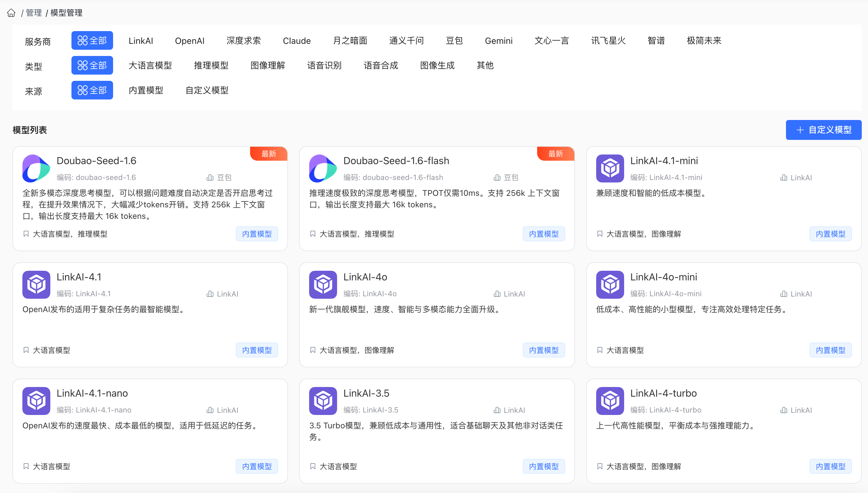Filter type by 其他
The height and width of the screenshot is (493, 868).
click(485, 65)
